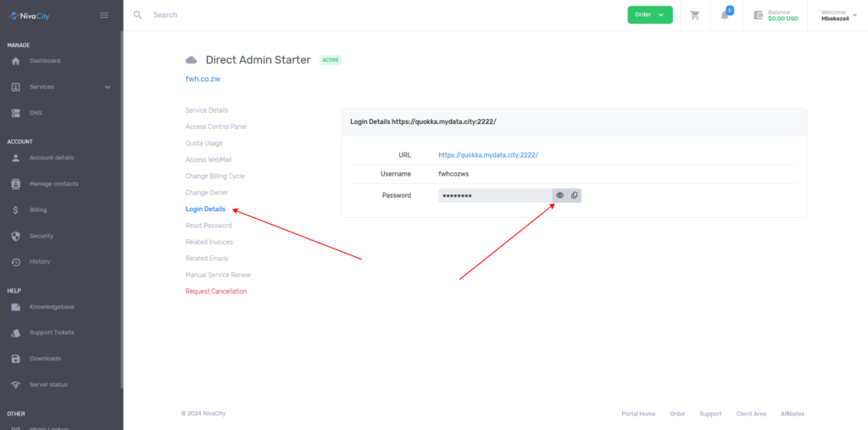Open Downloads in sidebar
868x430 pixels.
click(45, 359)
